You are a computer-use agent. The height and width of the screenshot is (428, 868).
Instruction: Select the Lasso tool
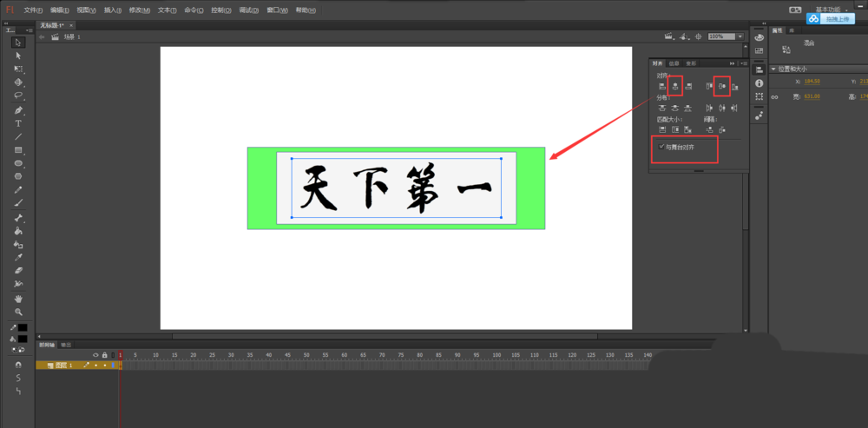(18, 95)
